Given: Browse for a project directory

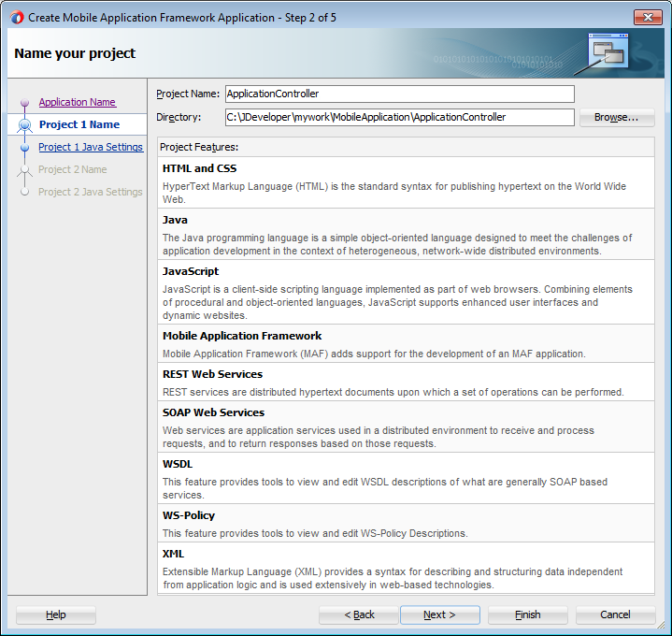Looking at the screenshot, I should pyautogui.click(x=617, y=117).
